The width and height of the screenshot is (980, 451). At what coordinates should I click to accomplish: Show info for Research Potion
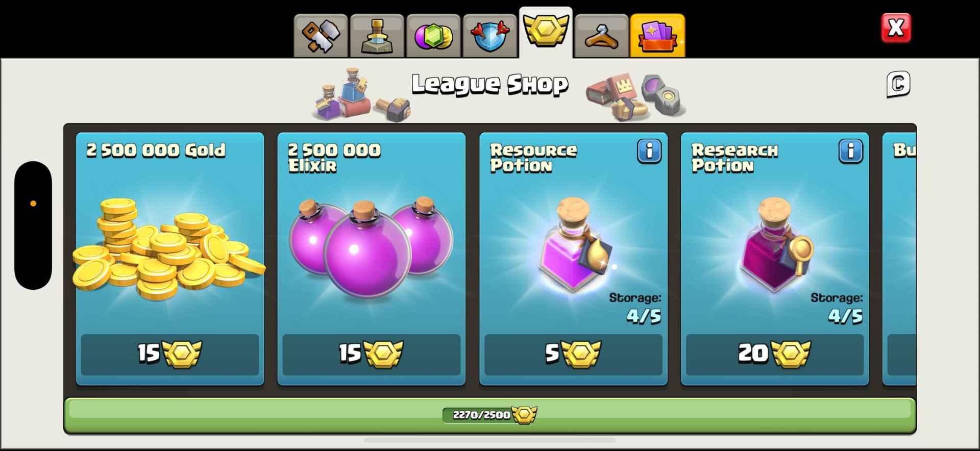851,151
